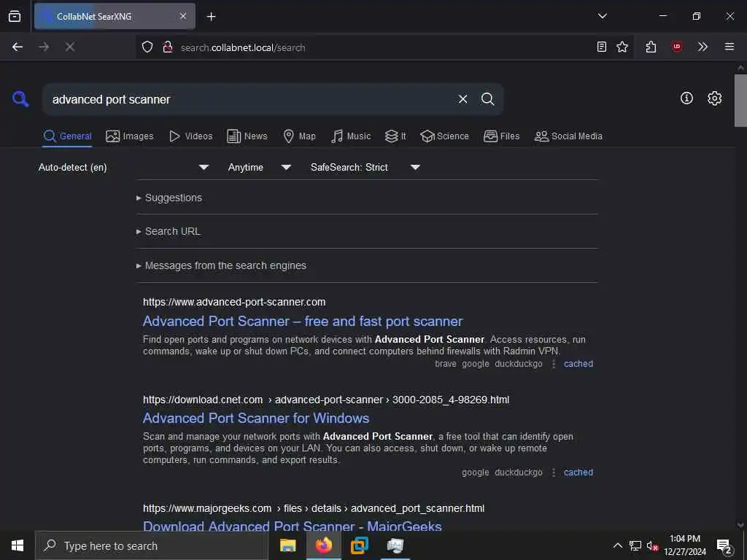Submit search with magnifier button

pyautogui.click(x=487, y=99)
